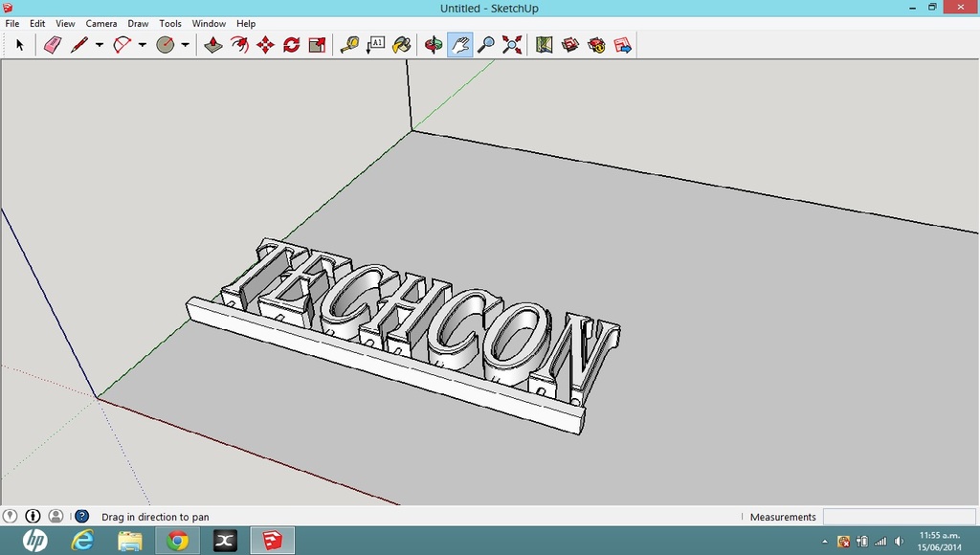The image size is (980, 555).
Task: Click the volume speaker tray icon
Action: click(x=900, y=542)
